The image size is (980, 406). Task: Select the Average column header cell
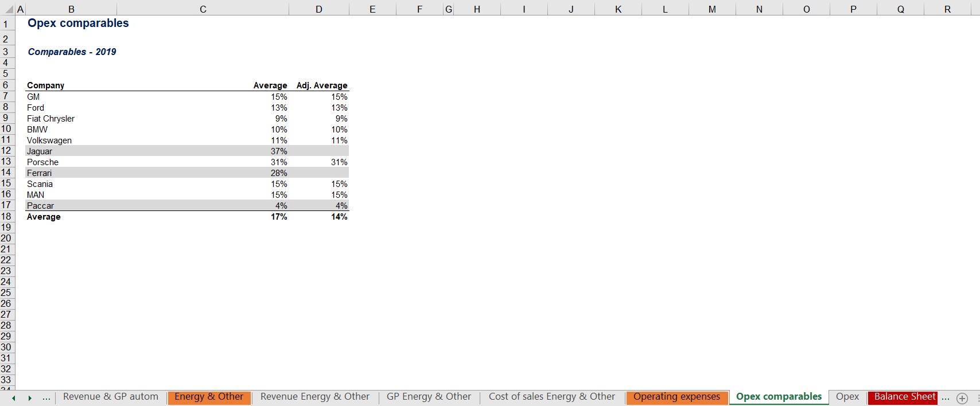click(270, 85)
